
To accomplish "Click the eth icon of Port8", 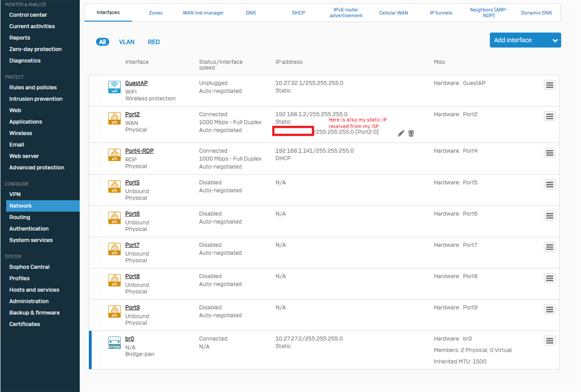I will click(114, 280).
